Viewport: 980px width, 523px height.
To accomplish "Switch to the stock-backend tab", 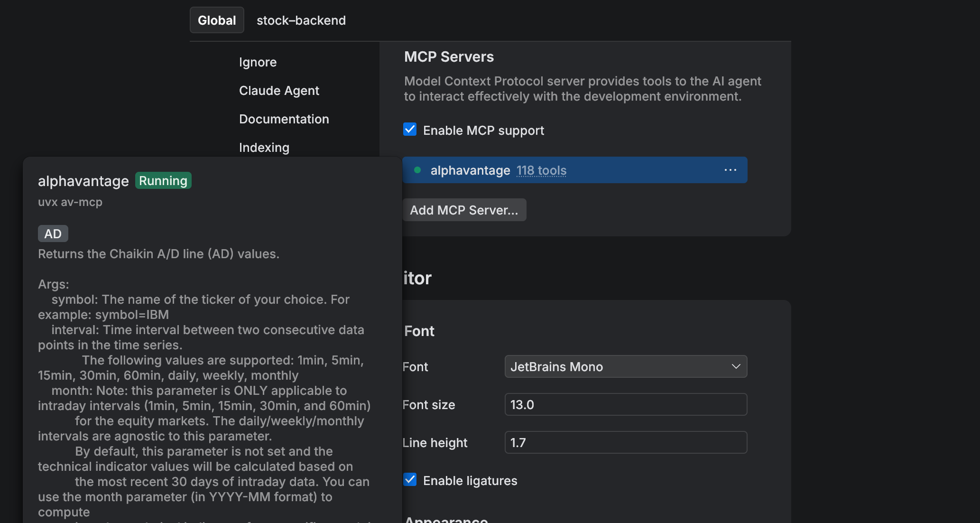I will 301,20.
